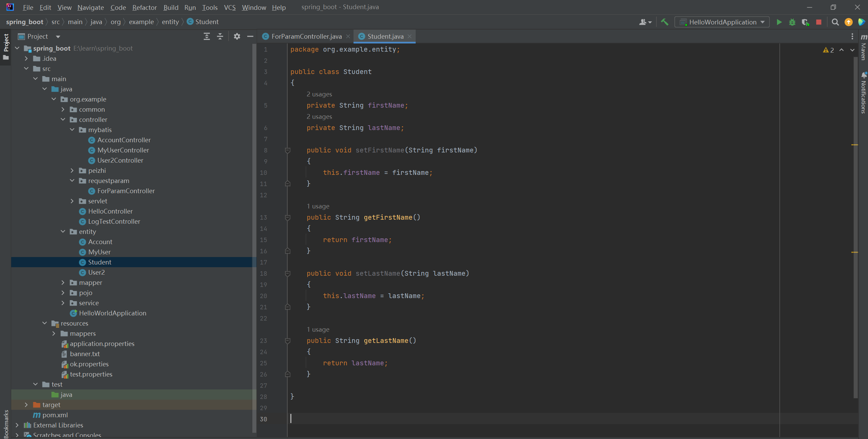Toggle the Notifications side panel
The image size is (868, 439).
(x=864, y=93)
